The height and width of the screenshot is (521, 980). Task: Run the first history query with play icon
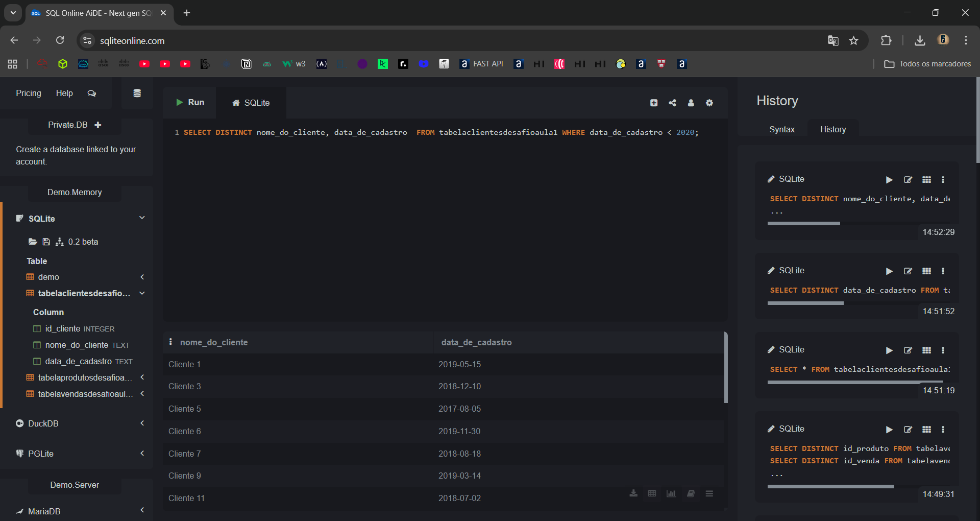[x=889, y=180]
